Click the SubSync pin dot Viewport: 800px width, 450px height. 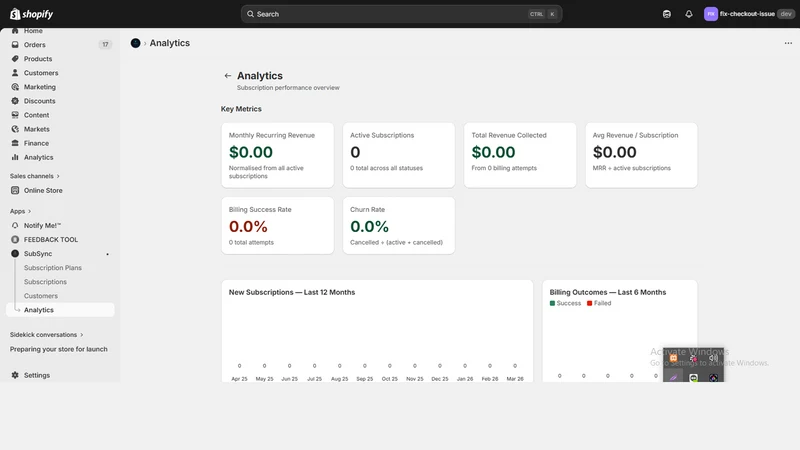tap(107, 254)
